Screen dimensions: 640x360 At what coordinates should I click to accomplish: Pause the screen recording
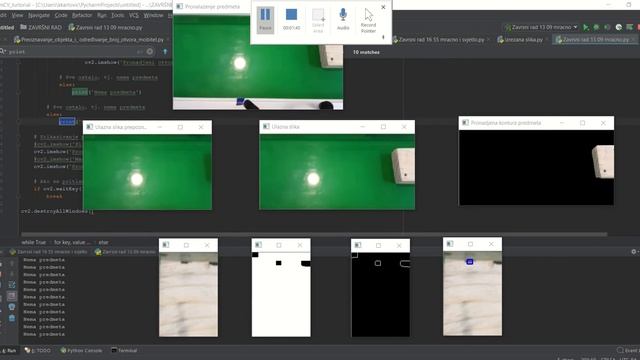(265, 20)
